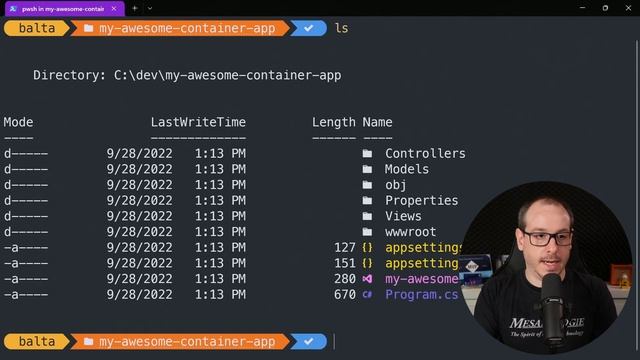Click the PowerShell icon on the tab
This screenshot has height=360, width=640.
pyautogui.click(x=13, y=9)
